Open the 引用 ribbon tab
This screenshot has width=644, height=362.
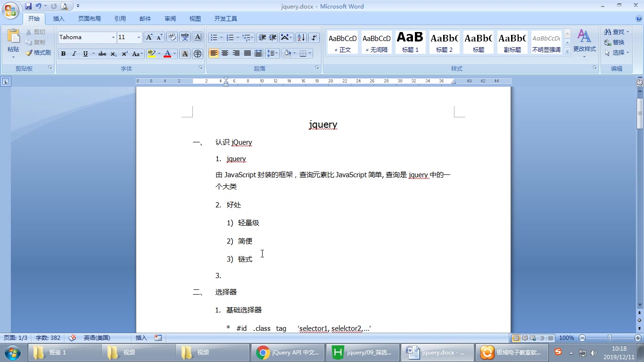click(x=120, y=19)
